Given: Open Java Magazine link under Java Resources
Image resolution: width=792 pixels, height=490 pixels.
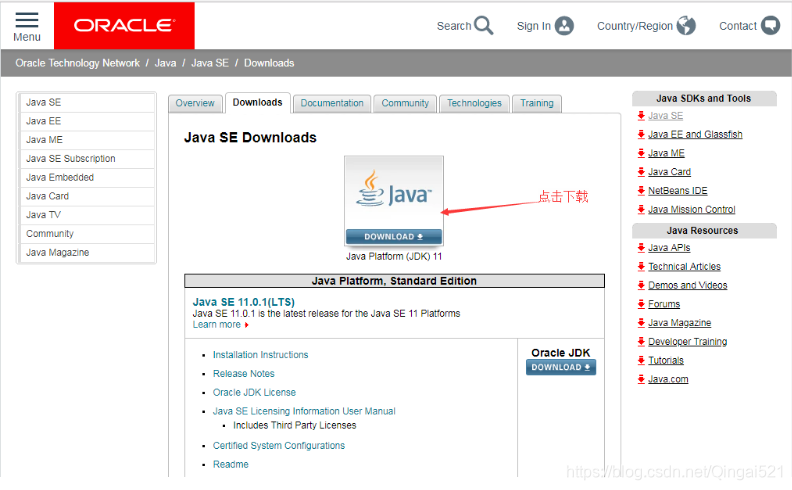Looking at the screenshot, I should point(679,323).
